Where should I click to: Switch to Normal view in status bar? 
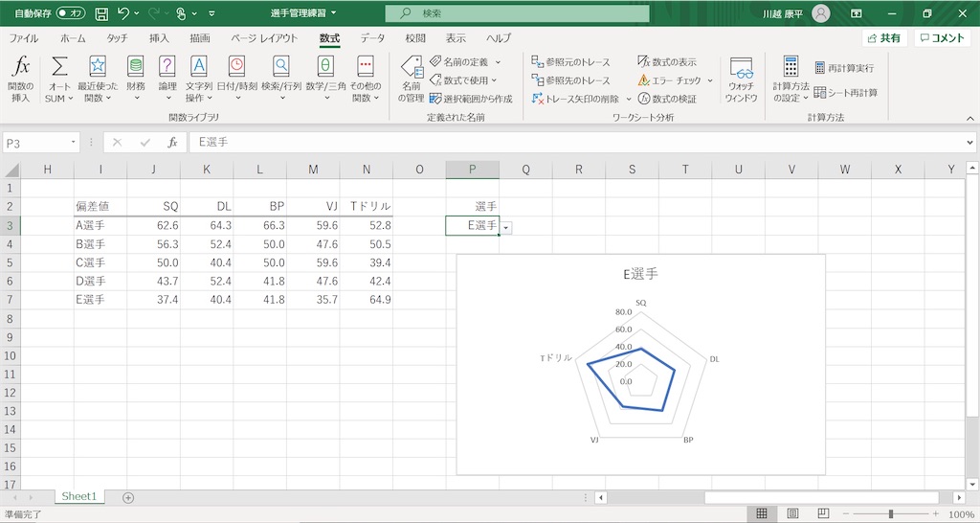[x=761, y=513]
